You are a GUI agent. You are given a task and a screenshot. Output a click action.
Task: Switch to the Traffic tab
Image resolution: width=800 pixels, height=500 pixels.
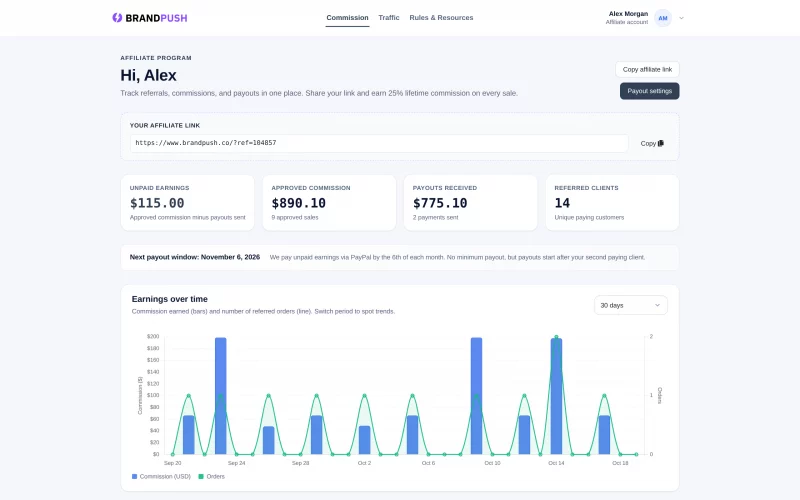389,18
